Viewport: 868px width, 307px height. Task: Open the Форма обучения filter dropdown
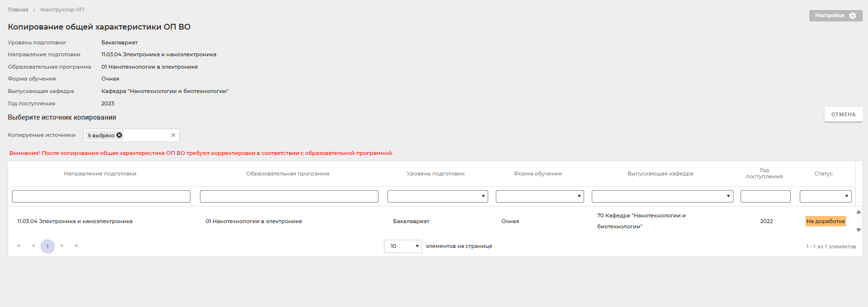point(540,196)
